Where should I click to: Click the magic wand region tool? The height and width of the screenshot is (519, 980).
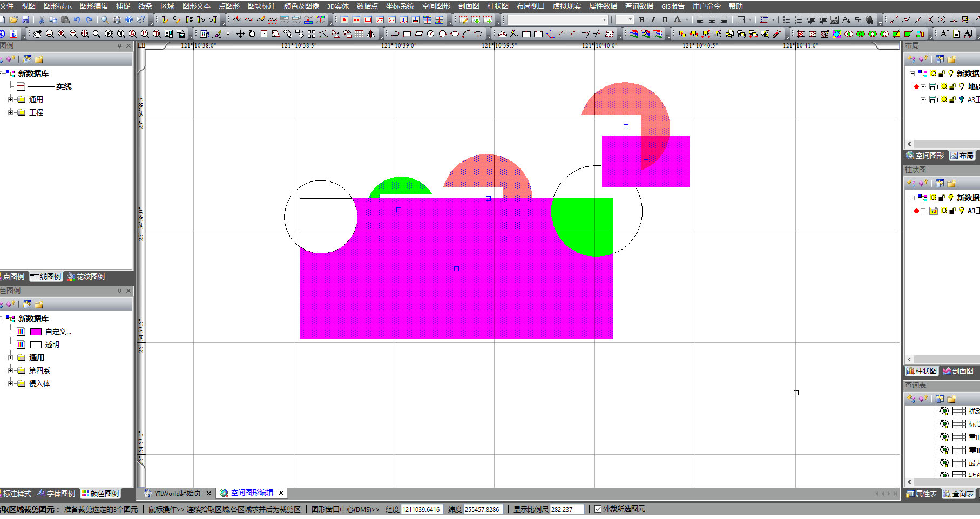(x=777, y=33)
